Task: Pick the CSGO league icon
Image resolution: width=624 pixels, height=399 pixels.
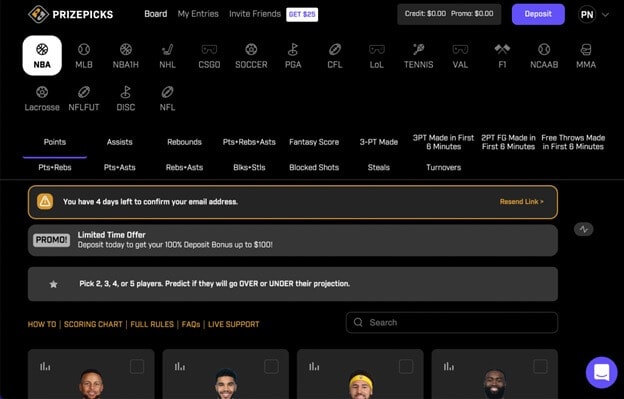Action: tap(209, 56)
